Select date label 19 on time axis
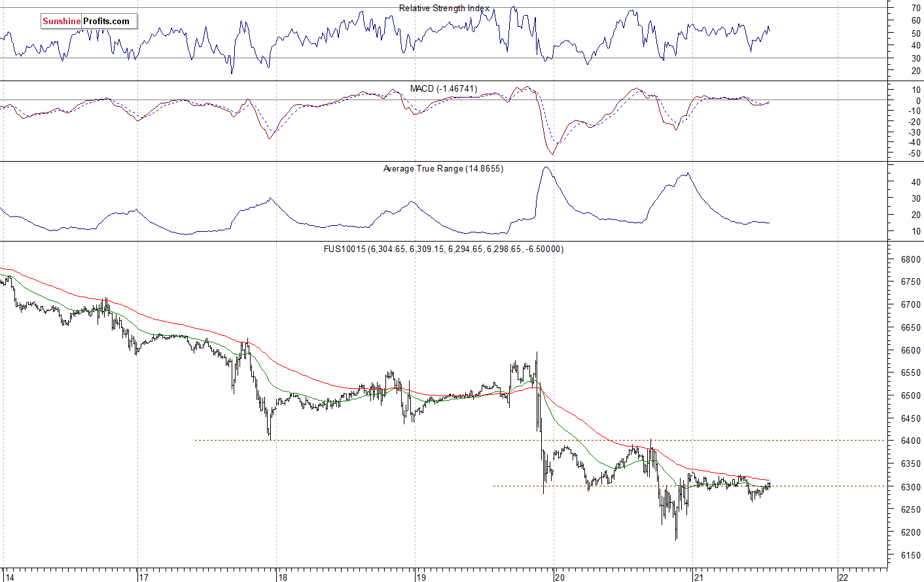 point(421,577)
